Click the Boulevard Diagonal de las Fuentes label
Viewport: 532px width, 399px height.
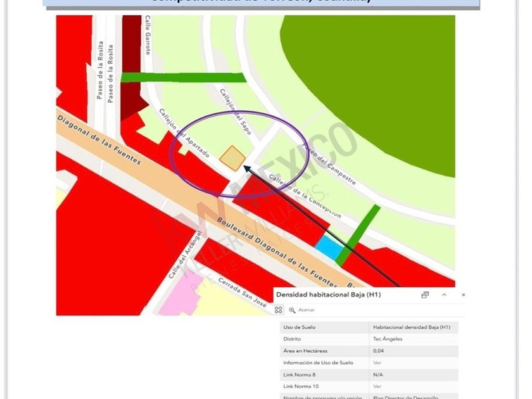277,251
